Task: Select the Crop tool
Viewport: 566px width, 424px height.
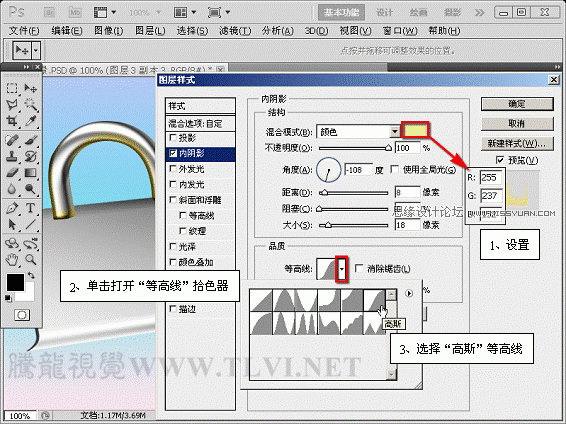Action: [x=12, y=121]
